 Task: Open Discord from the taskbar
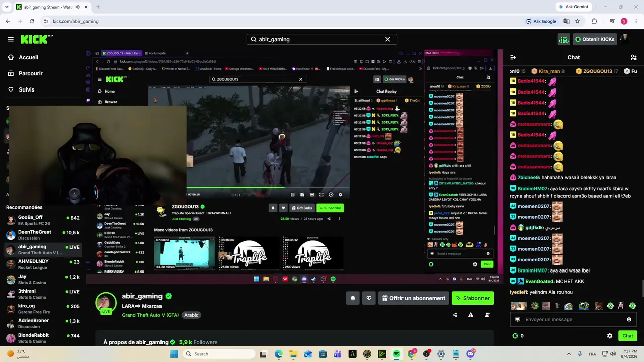coord(470,354)
